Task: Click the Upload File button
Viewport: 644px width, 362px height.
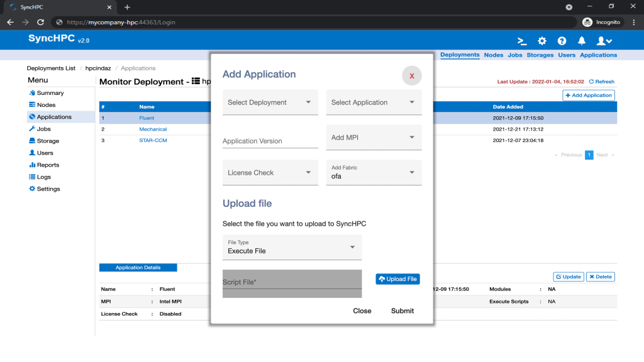Action: click(397, 279)
